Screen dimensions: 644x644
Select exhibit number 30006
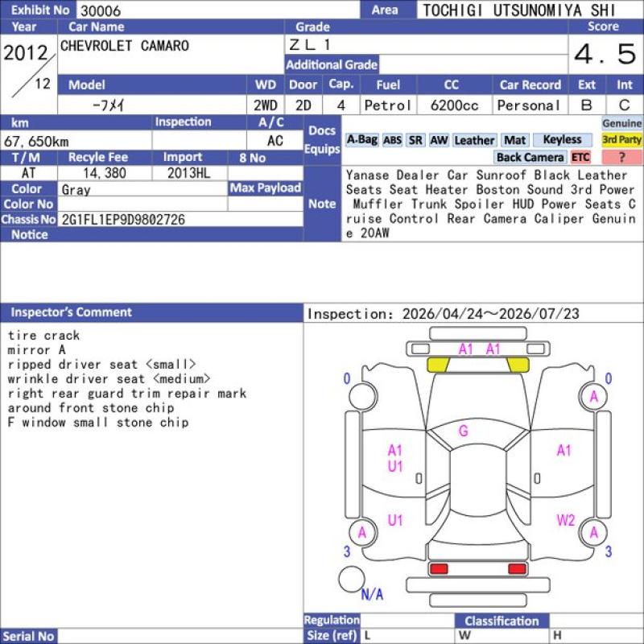101,10
